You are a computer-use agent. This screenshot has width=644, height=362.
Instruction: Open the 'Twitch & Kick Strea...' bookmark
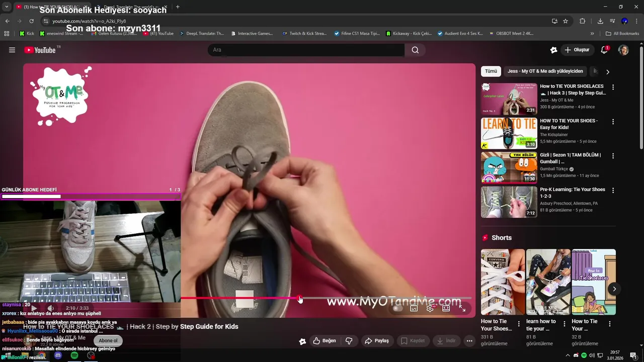304,34
